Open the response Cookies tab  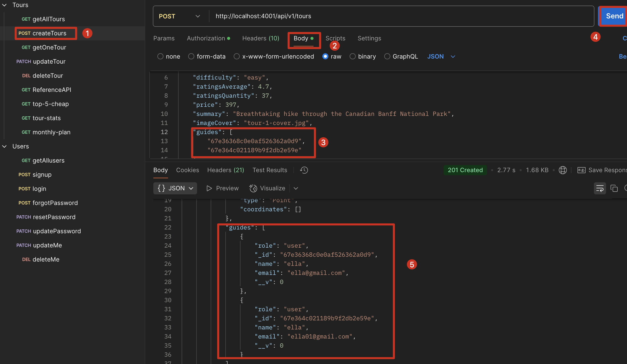(x=187, y=170)
